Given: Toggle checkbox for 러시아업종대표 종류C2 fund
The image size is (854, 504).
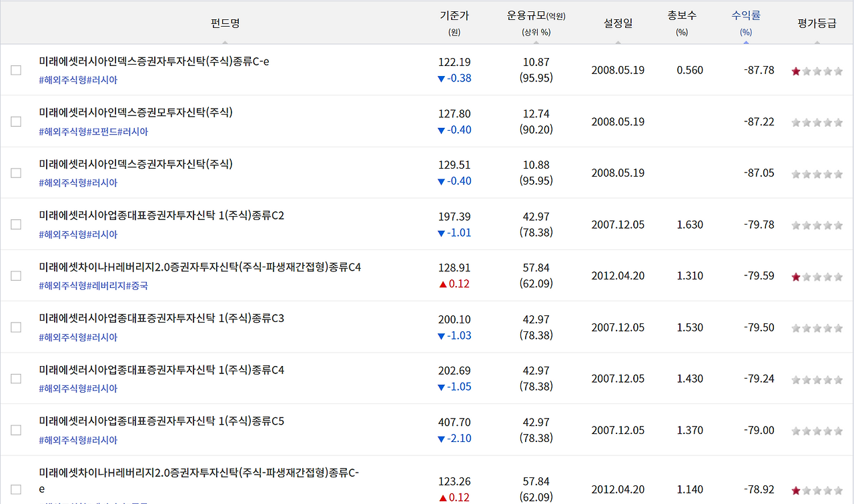Looking at the screenshot, I should pos(16,225).
